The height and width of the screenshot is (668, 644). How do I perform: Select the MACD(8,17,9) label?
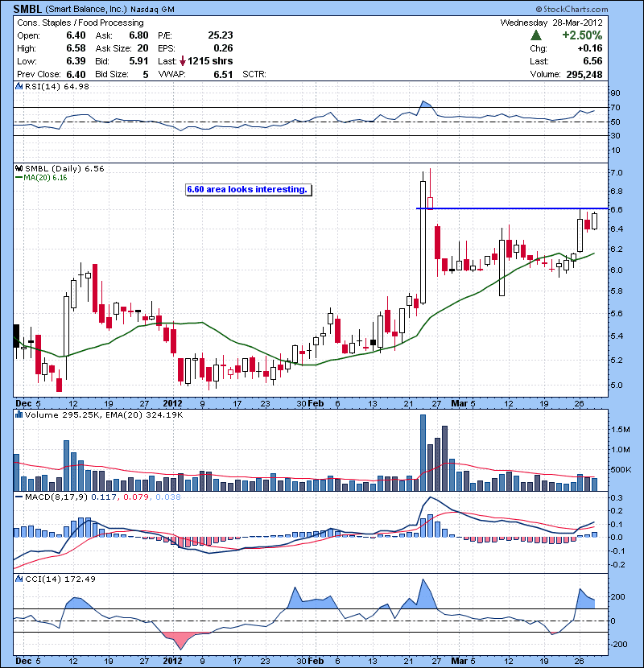click(x=56, y=497)
